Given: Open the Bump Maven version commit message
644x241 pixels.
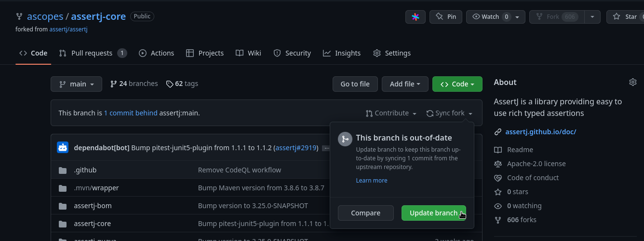Looking at the screenshot, I should 261,188.
